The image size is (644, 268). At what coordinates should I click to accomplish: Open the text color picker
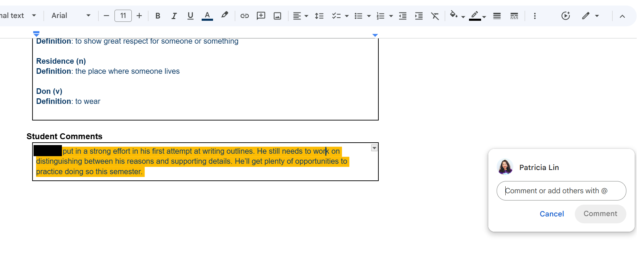click(207, 16)
